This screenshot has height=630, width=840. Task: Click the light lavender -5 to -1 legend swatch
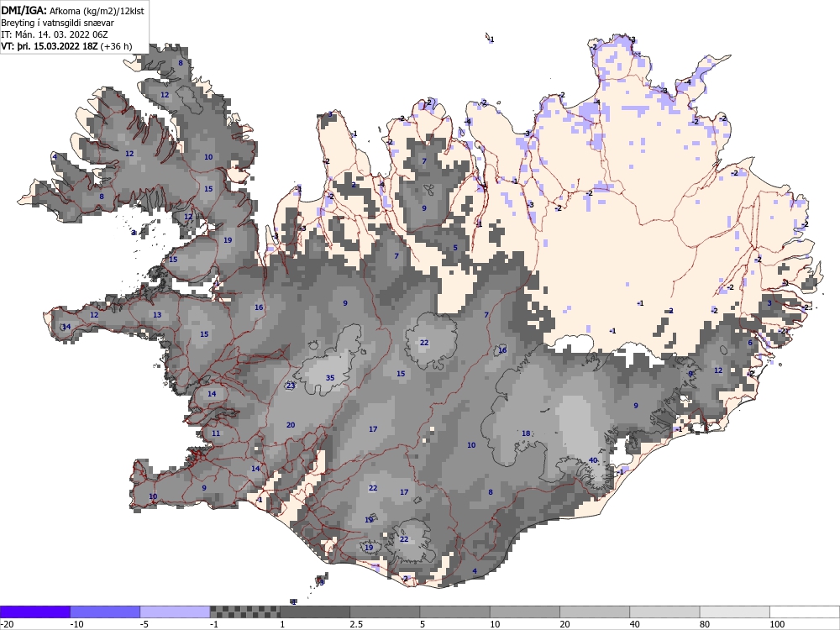pos(176,612)
